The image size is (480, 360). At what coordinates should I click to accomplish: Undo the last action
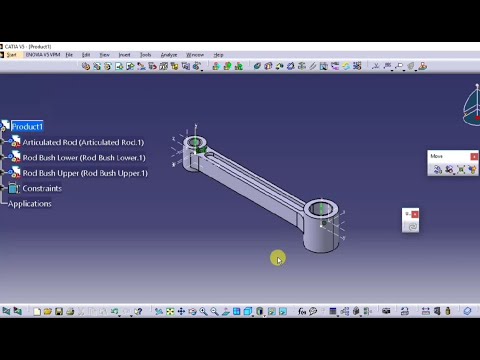coord(114,311)
